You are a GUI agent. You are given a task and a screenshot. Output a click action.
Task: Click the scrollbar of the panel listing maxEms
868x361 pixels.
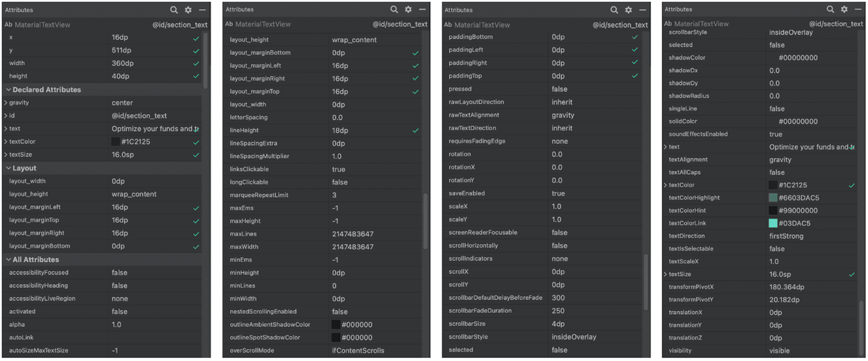pyautogui.click(x=425, y=221)
